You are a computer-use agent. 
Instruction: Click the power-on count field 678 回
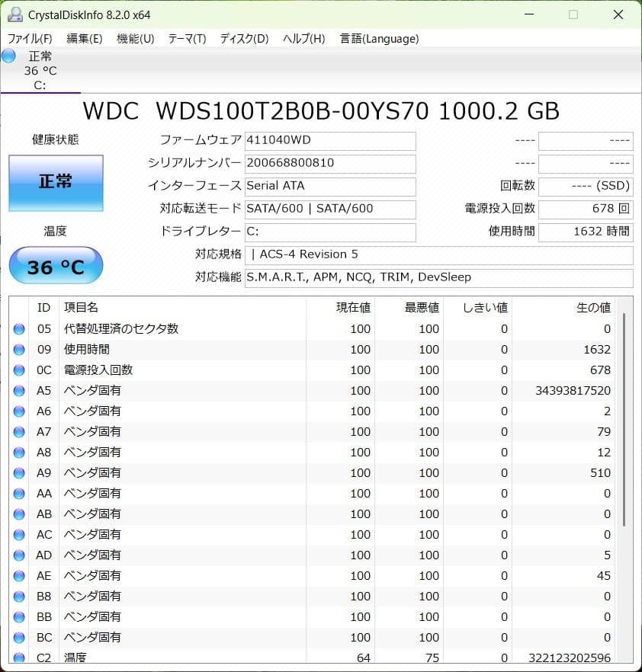[x=586, y=209]
